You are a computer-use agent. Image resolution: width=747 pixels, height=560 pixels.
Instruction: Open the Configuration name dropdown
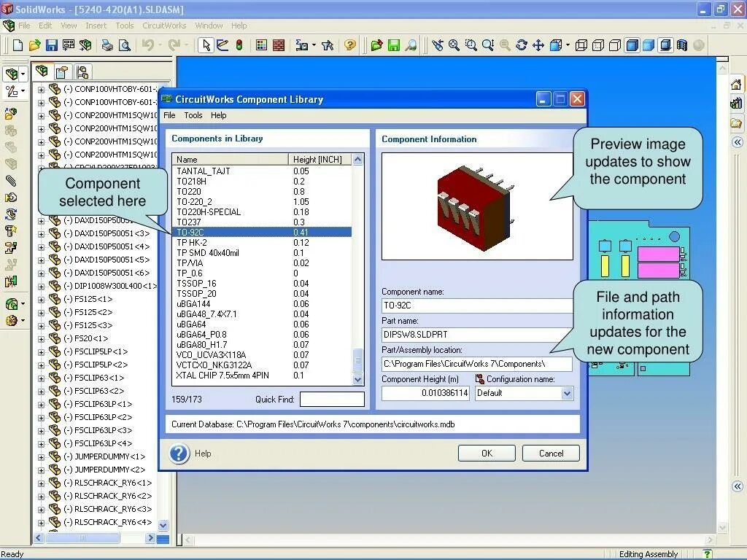point(567,393)
